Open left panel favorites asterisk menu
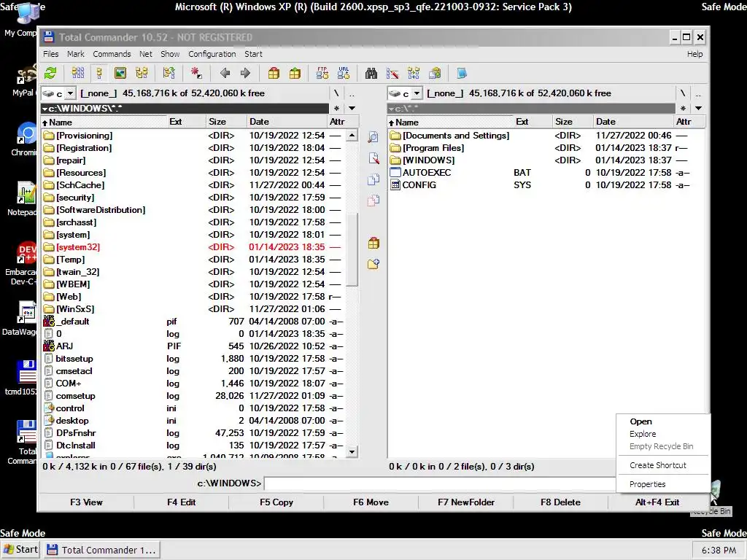This screenshot has width=747, height=560. pos(337,108)
